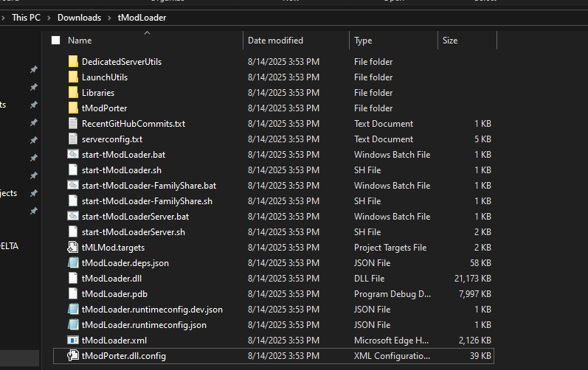This screenshot has width=588, height=370.
Task: Click the tModLoader.deps.json file icon
Action: pyautogui.click(x=73, y=263)
